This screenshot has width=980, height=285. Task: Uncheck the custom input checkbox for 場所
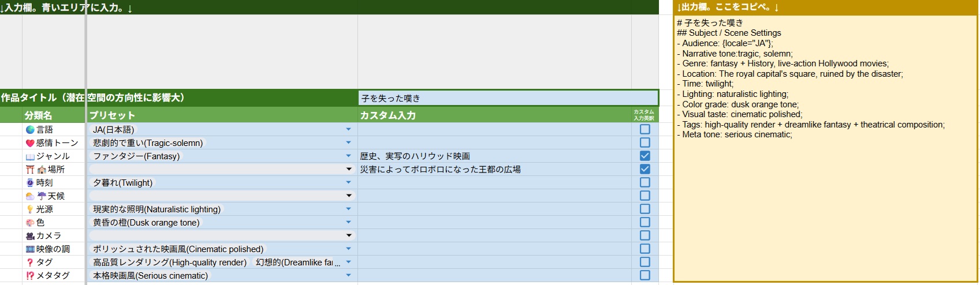pos(645,169)
